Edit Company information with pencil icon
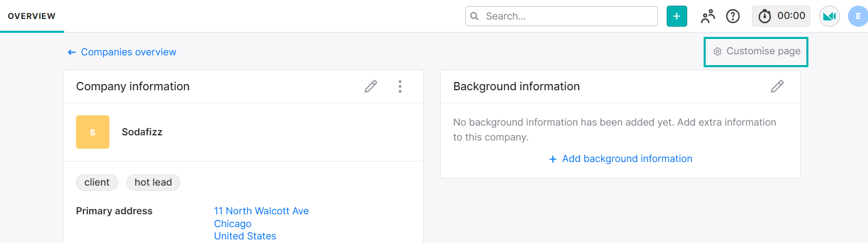 click(371, 87)
